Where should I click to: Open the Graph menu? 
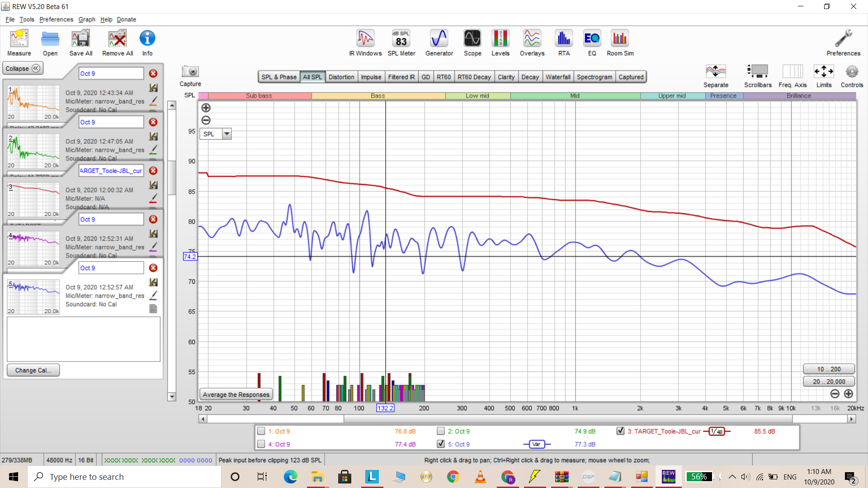coord(87,19)
